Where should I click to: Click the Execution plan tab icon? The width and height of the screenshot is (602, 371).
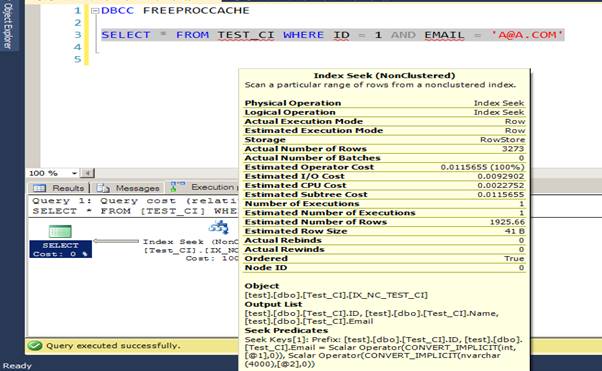click(x=177, y=186)
